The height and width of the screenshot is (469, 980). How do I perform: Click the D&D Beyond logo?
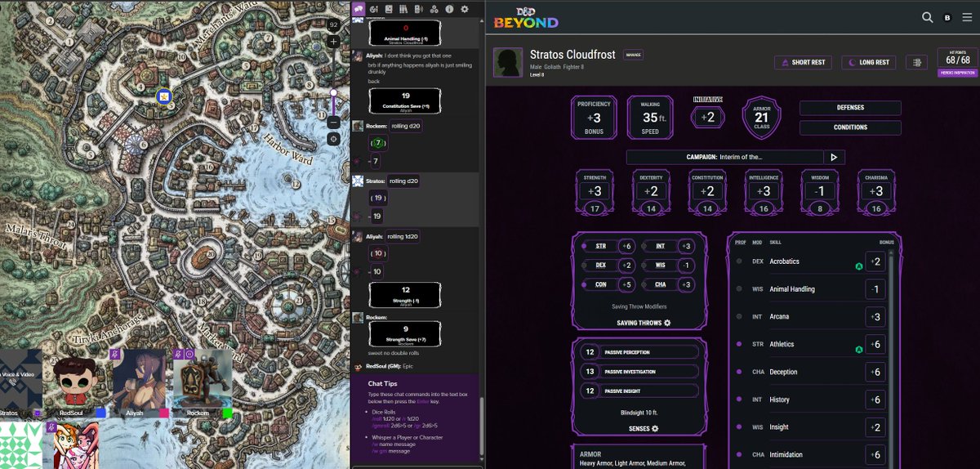[x=526, y=18]
